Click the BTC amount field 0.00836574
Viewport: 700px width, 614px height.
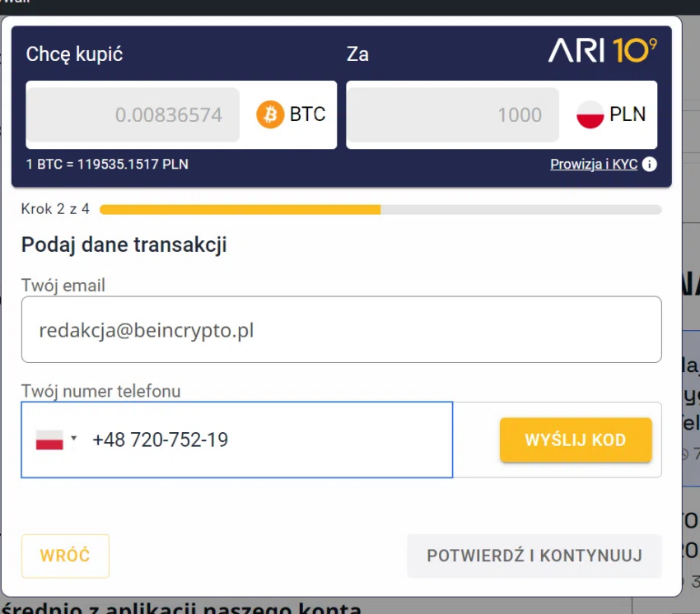tap(133, 114)
